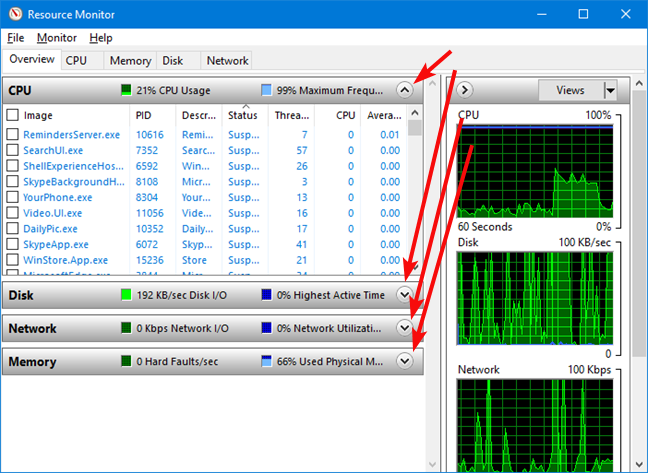Open the Views dropdown arrow
Screen dimensions: 648x473
tap(610, 90)
